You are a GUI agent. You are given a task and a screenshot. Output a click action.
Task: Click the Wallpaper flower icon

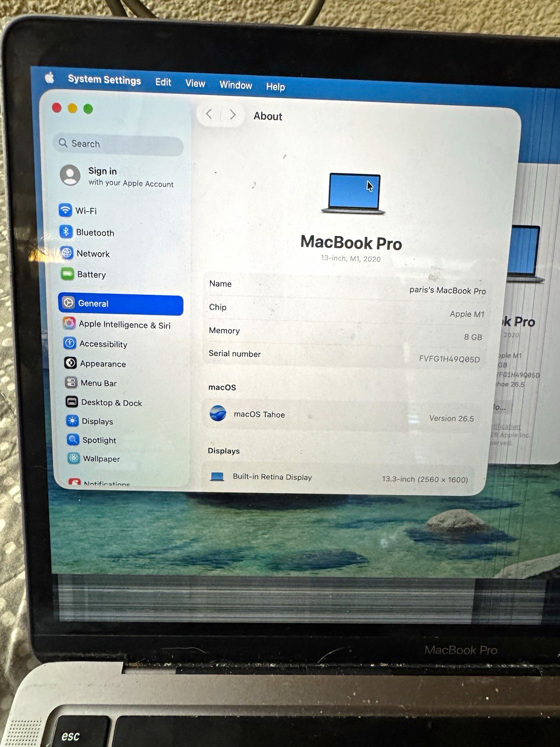coord(73,458)
